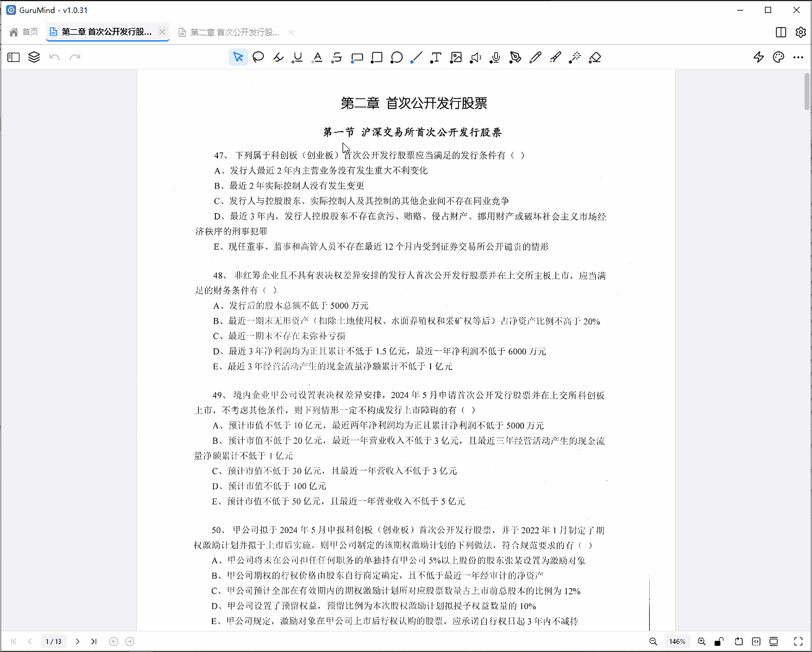Go to the next page
Viewport: 812px width, 652px height.
tap(77, 641)
